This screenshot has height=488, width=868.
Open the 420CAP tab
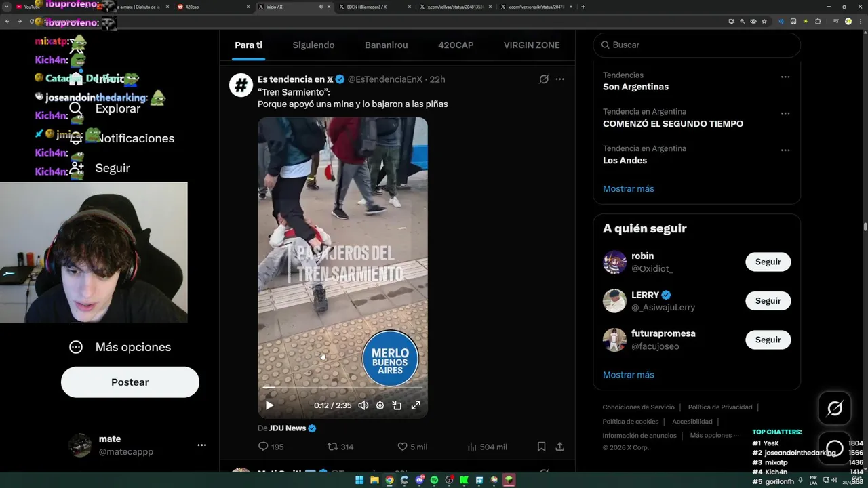(x=456, y=45)
